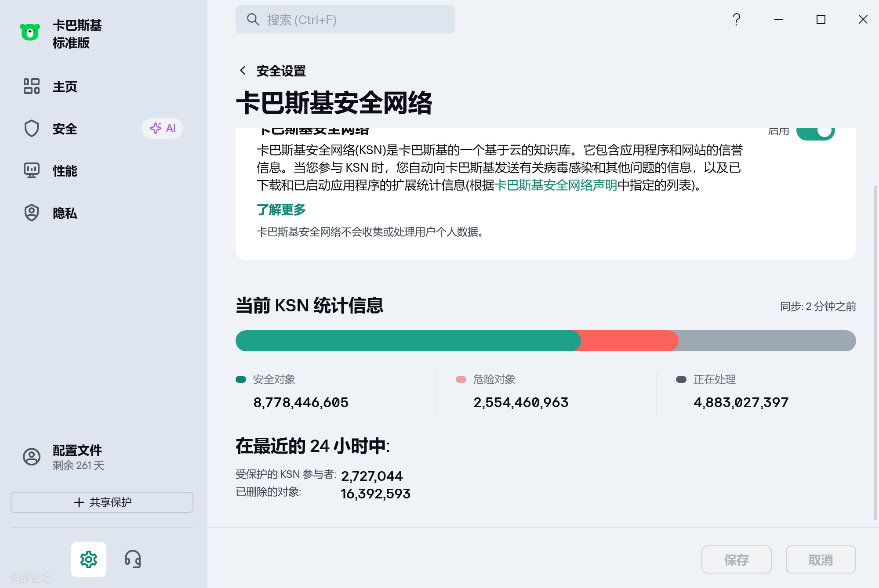Open the 性能 monitor icon

tap(32, 170)
